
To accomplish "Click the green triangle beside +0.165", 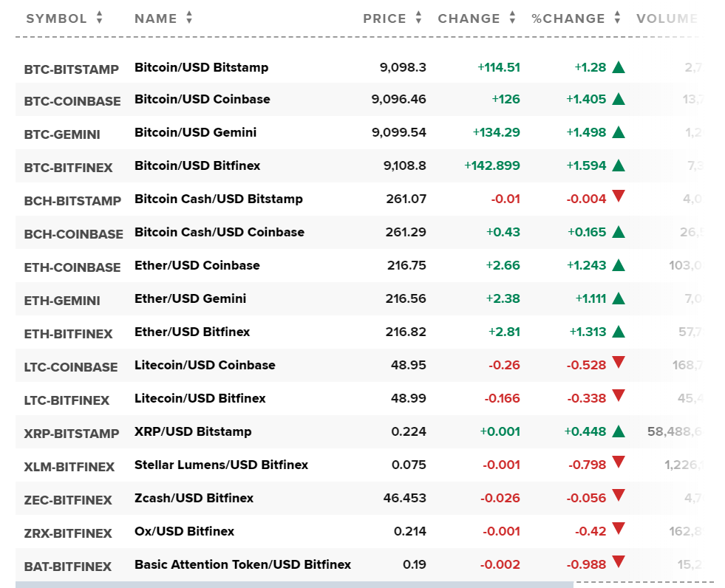I will [x=618, y=232].
